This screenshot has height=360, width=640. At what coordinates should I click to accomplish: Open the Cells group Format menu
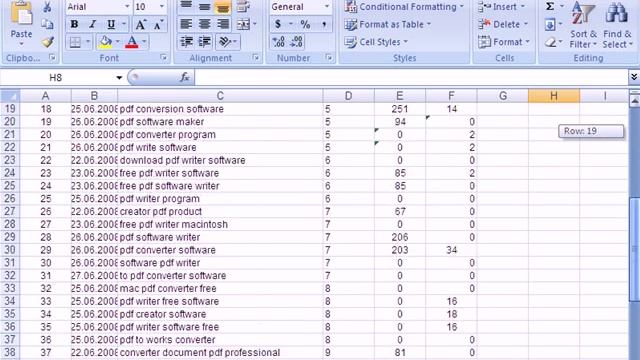pos(504,42)
